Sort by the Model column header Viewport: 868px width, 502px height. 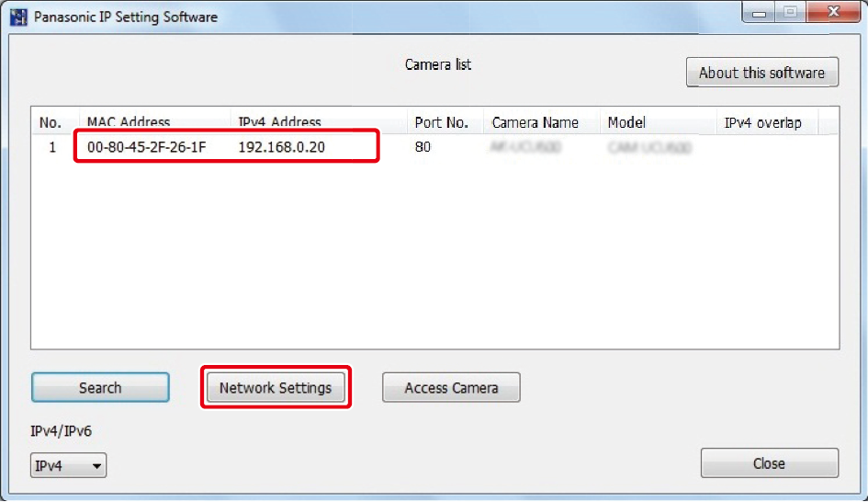[626, 122]
